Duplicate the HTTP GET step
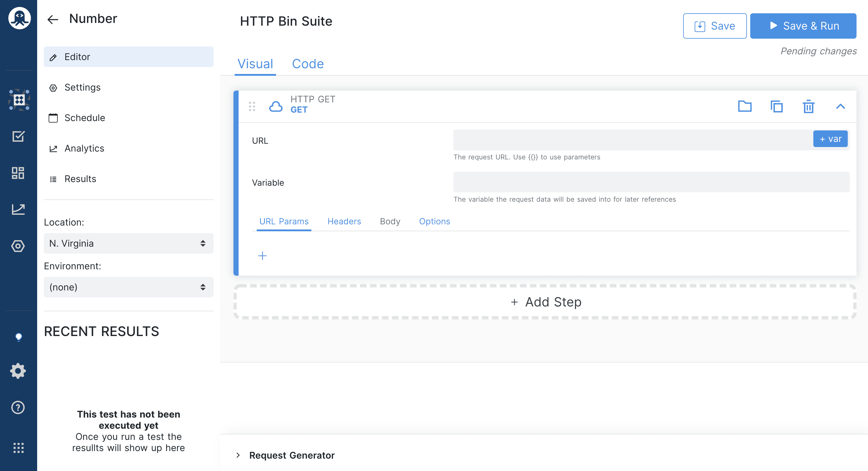 [776, 107]
